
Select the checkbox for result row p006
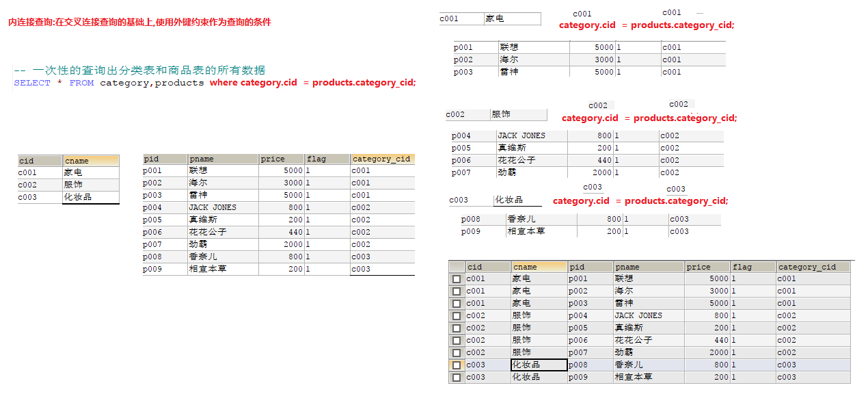(456, 341)
